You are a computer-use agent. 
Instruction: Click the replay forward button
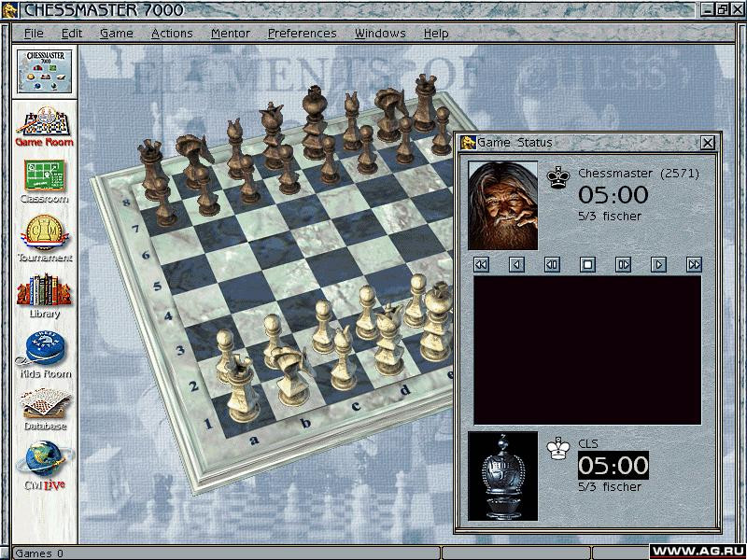click(623, 264)
